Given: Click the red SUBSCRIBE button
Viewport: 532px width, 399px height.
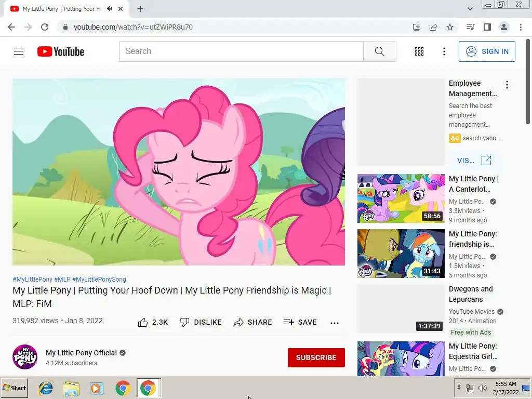Looking at the screenshot, I should click(316, 357).
